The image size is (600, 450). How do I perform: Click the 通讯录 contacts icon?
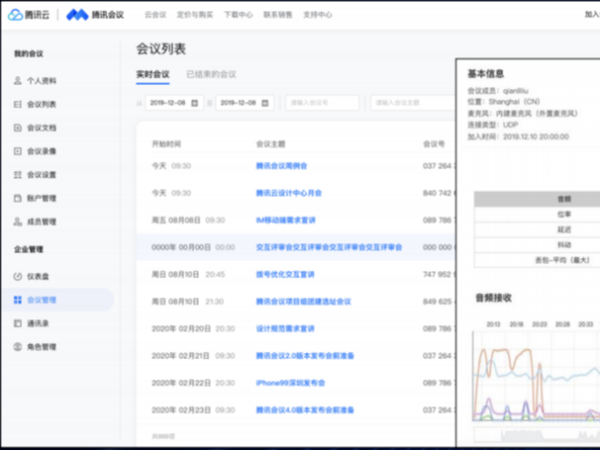coord(17,323)
